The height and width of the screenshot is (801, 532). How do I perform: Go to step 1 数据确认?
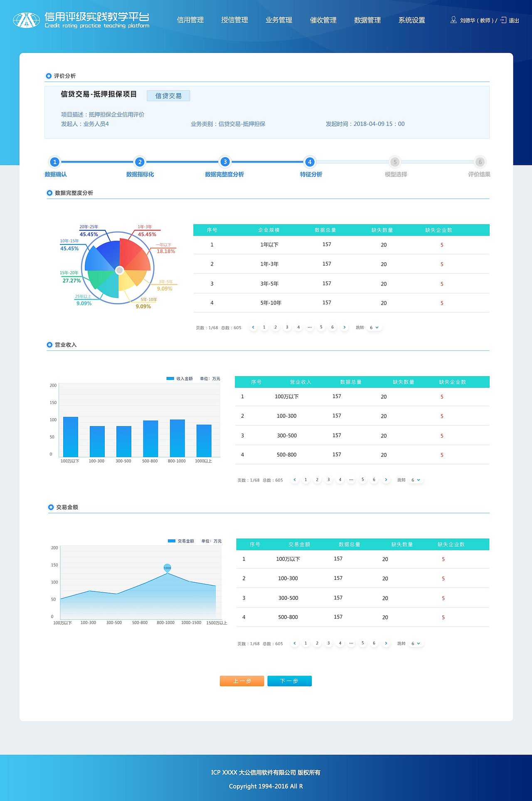pos(54,162)
